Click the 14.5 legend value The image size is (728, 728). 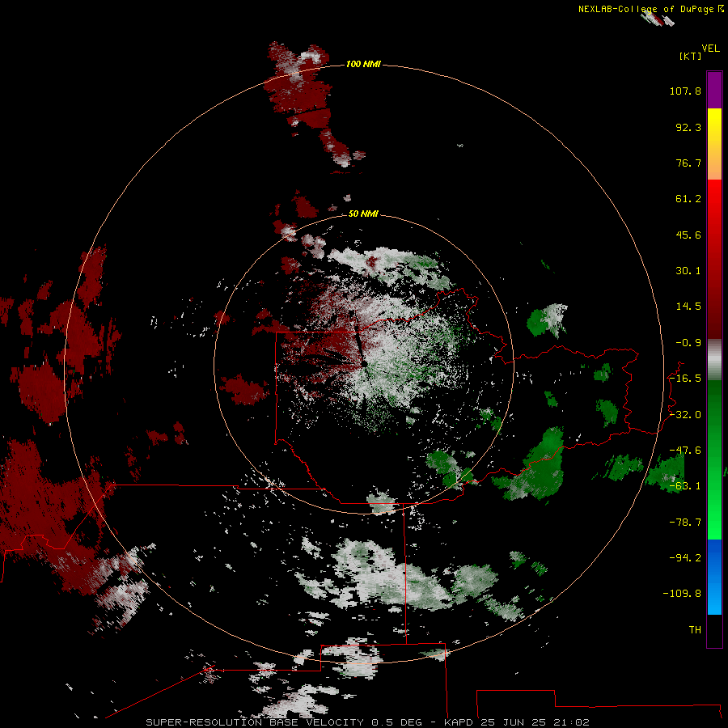point(688,307)
